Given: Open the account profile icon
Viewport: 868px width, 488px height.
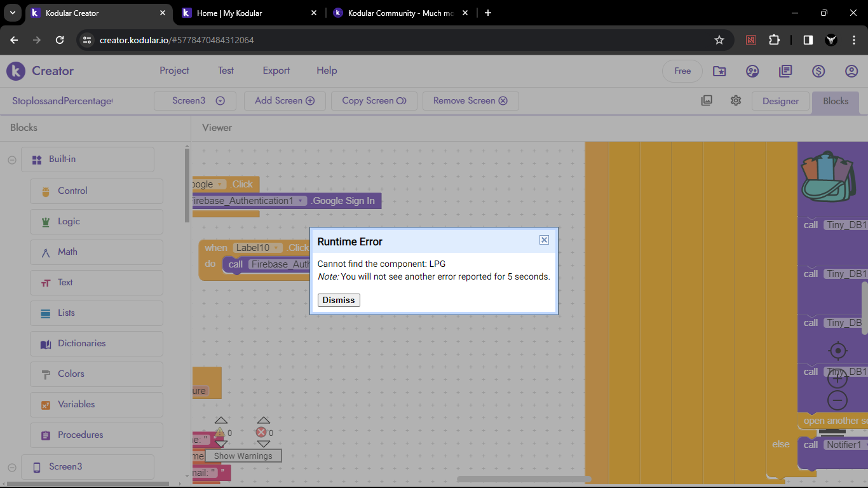Looking at the screenshot, I should [851, 71].
